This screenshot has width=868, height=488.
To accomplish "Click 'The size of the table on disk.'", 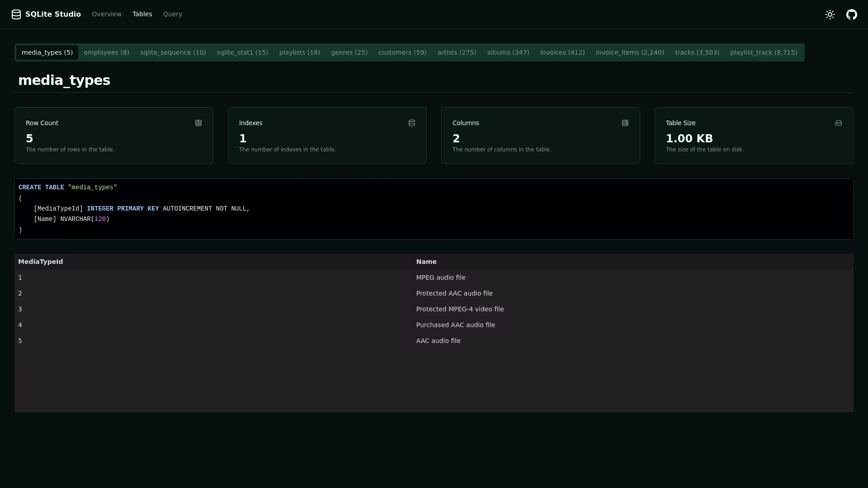I will point(705,150).
